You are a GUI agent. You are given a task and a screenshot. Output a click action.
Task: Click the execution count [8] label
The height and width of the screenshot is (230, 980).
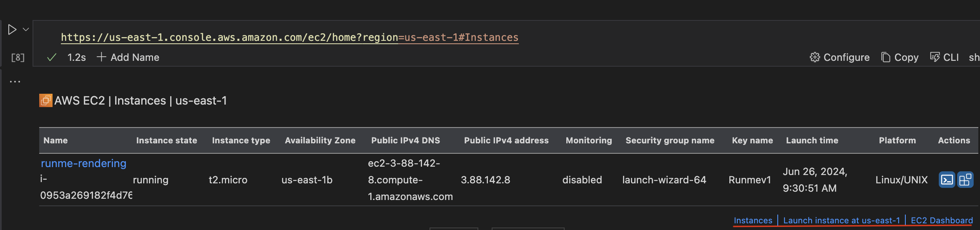[x=18, y=57]
